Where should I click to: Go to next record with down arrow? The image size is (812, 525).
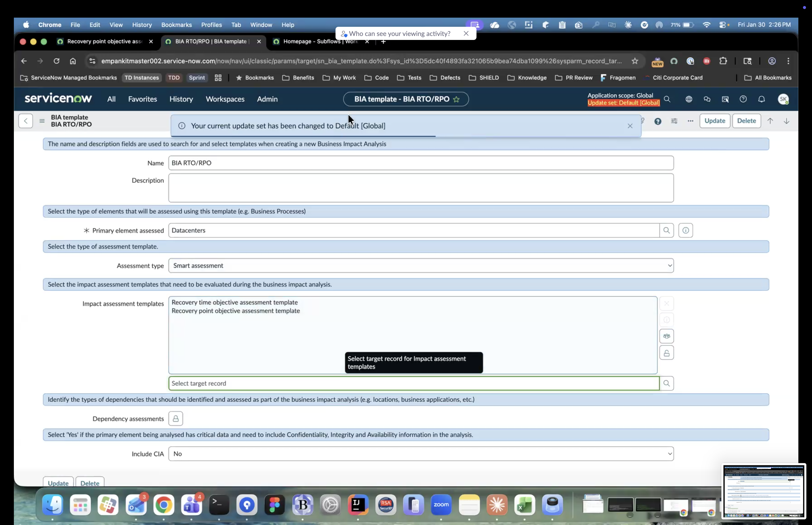point(786,121)
